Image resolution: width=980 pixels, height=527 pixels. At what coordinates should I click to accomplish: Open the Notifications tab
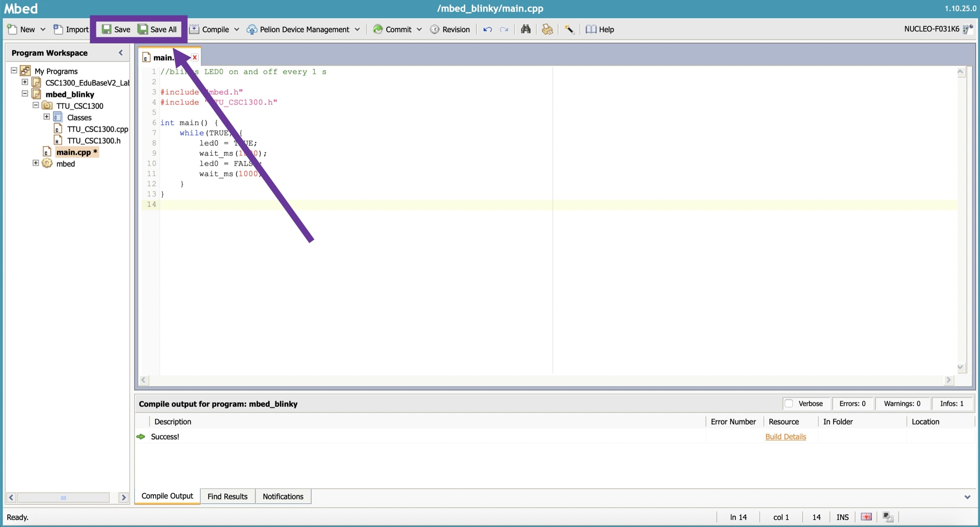283,496
